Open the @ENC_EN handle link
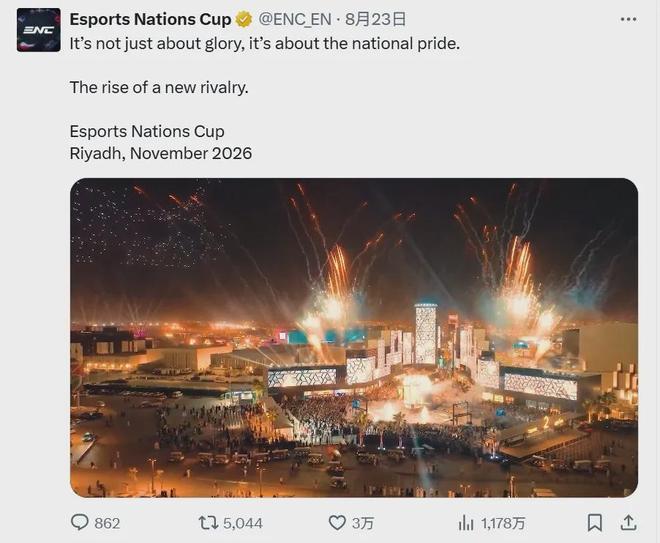660x543 pixels. pyautogui.click(x=295, y=19)
